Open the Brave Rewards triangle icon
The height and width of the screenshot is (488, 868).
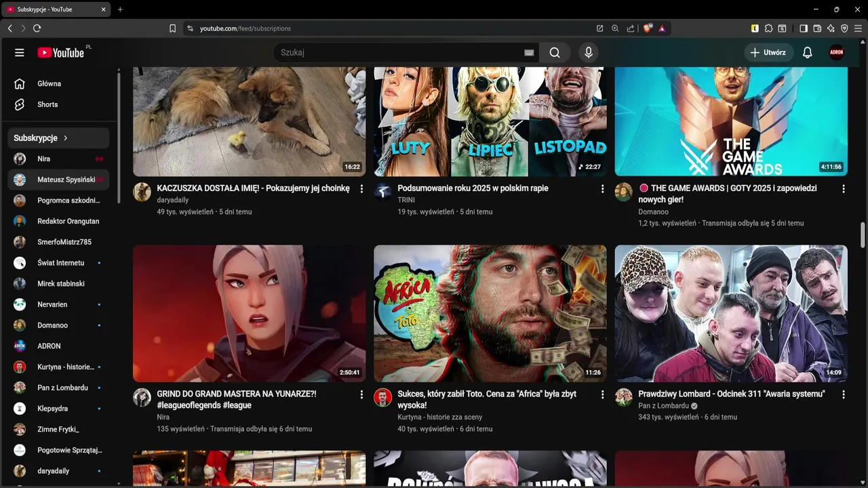(661, 28)
